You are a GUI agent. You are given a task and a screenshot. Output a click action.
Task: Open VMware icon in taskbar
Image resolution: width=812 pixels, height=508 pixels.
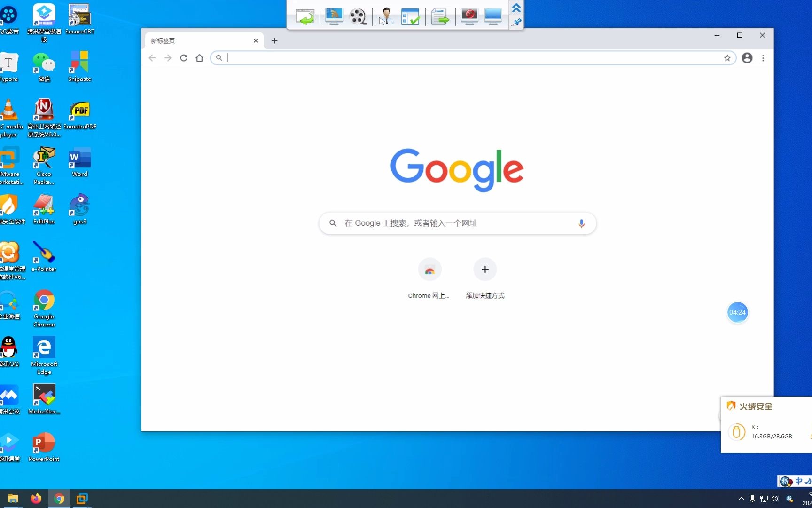tap(82, 499)
